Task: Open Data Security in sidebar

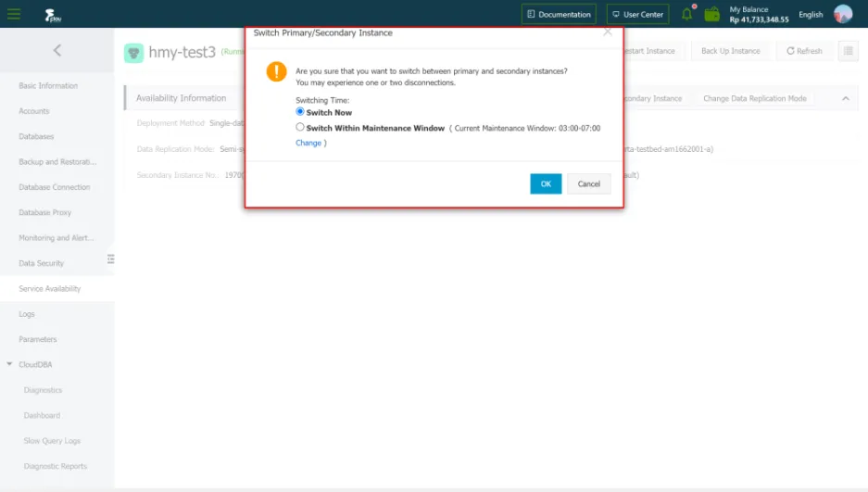Action: click(x=42, y=263)
